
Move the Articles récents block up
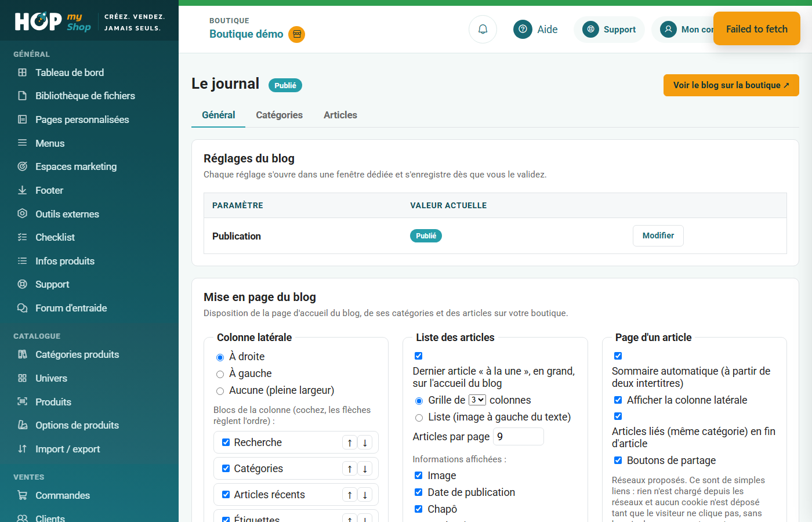pyautogui.click(x=350, y=495)
